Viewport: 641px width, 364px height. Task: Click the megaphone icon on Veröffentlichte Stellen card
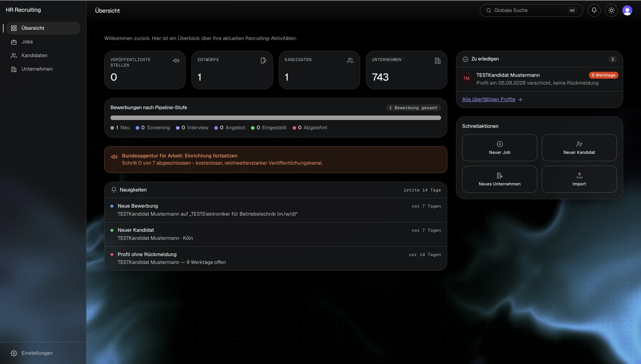click(176, 61)
